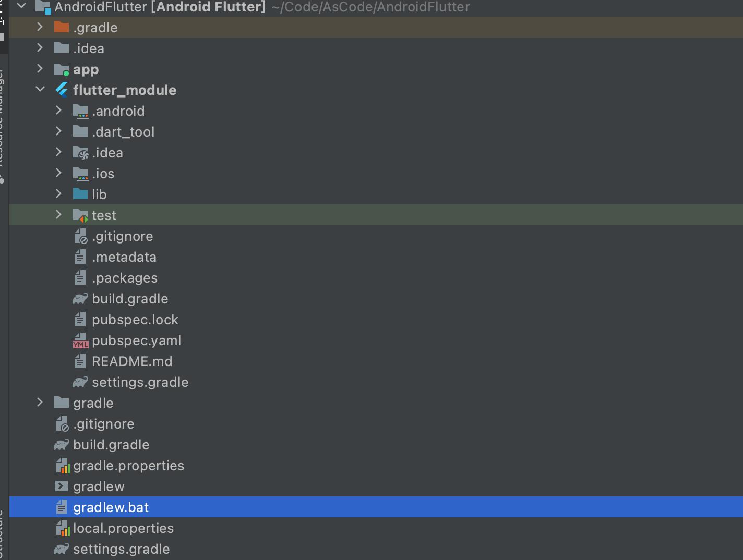Click the blue lib folder icon
This screenshot has width=743, height=560.
click(x=80, y=194)
